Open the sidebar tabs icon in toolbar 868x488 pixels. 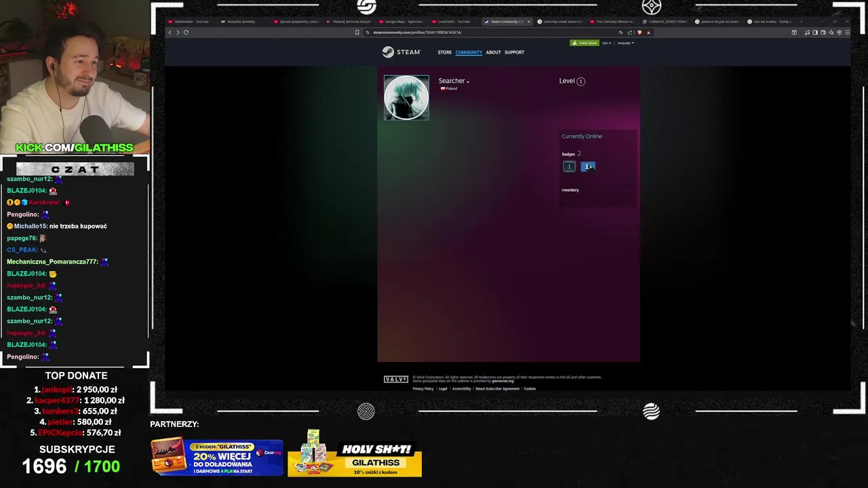coord(794,33)
